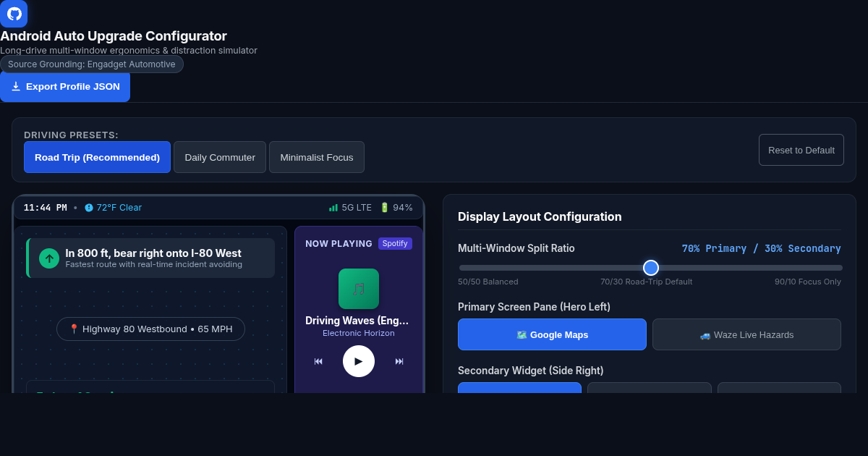The width and height of the screenshot is (868, 456).
Task: Click the Driving Waves track title
Action: [x=359, y=321]
